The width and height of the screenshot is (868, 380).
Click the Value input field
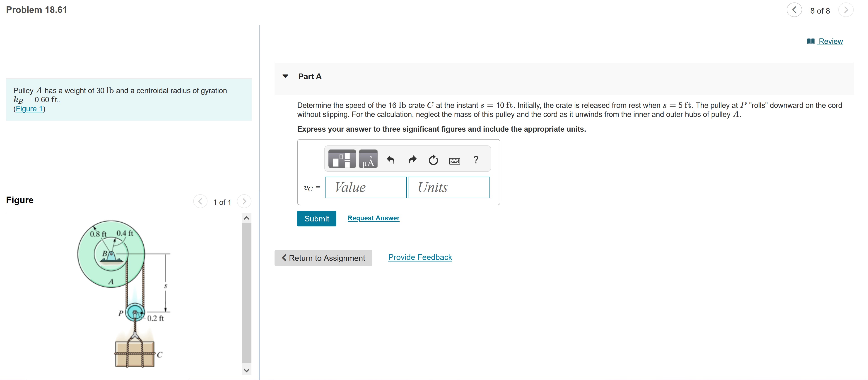tap(366, 188)
